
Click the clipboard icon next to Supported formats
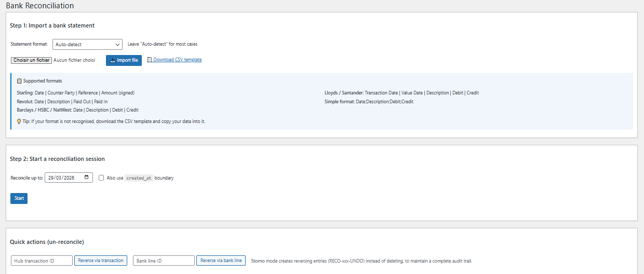19,81
